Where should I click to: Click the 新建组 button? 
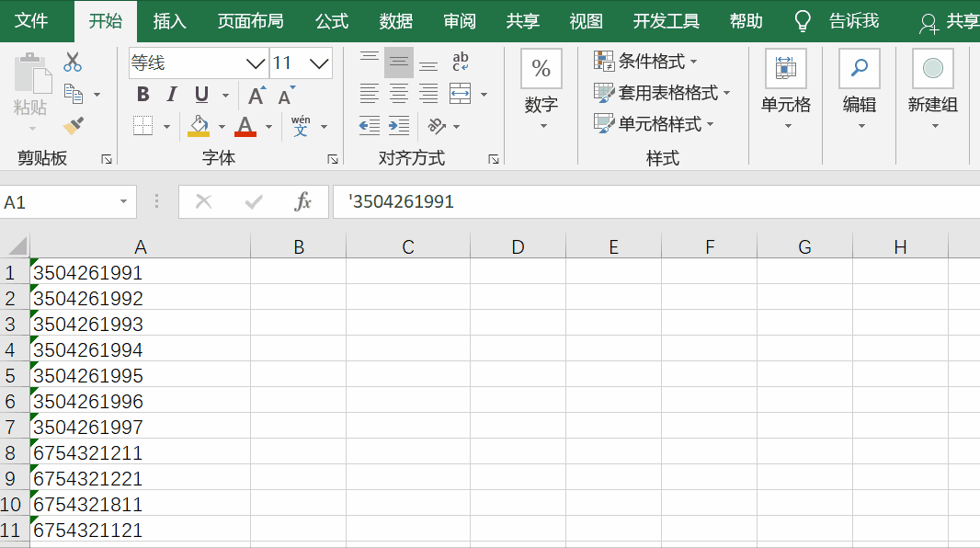932,89
